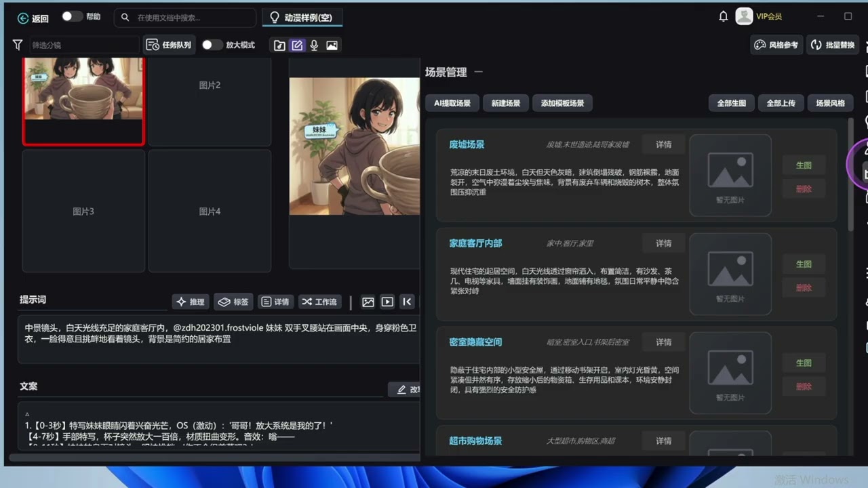Screen dimensions: 868x488
Task: Click the 家庭客厅内部 image placeholder
Action: click(x=730, y=274)
